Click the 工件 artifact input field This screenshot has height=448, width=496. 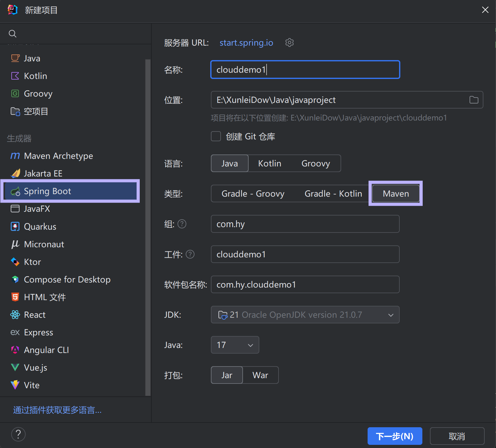pyautogui.click(x=305, y=254)
